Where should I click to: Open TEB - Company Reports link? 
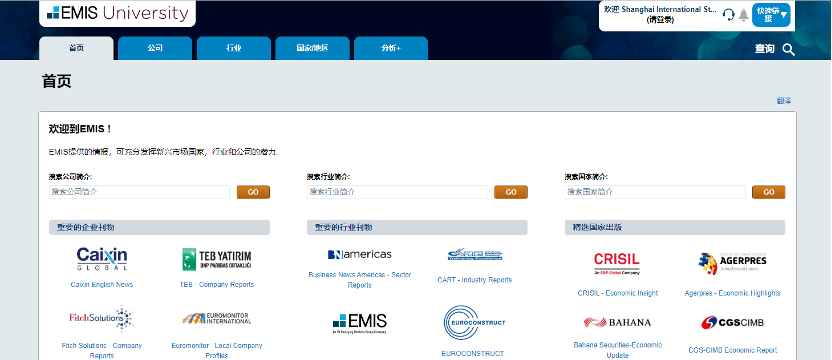(x=216, y=285)
